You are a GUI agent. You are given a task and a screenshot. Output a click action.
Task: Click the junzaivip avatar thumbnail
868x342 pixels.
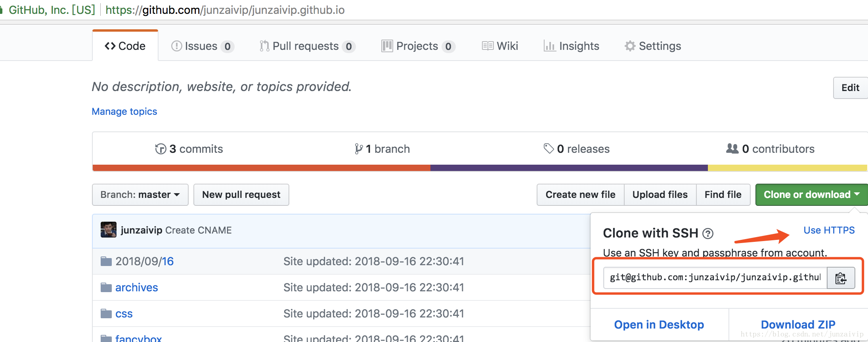pos(109,230)
